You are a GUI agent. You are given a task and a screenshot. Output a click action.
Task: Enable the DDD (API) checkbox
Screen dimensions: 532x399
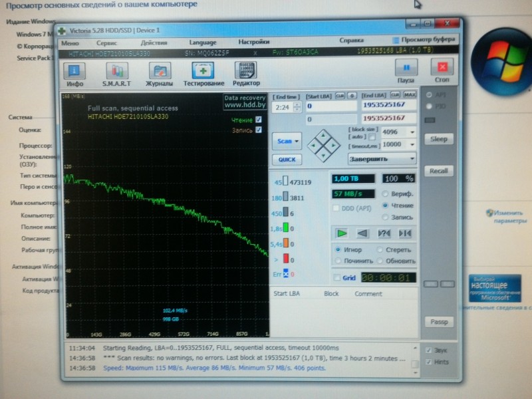336,208
